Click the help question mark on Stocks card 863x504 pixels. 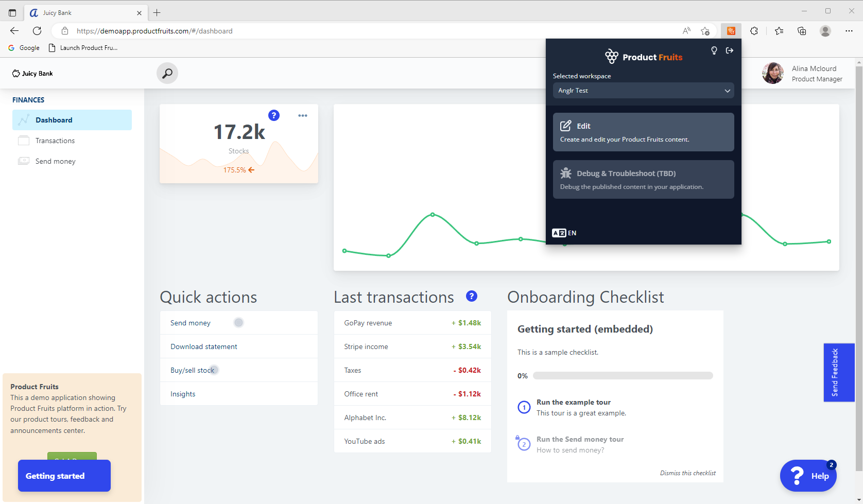tap(274, 115)
